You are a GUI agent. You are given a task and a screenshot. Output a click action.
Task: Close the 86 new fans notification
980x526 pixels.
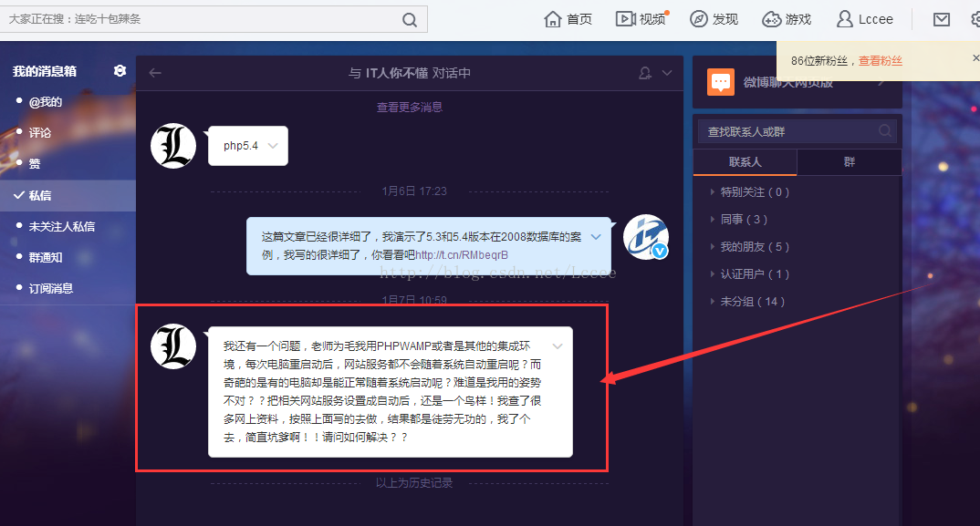(975, 59)
